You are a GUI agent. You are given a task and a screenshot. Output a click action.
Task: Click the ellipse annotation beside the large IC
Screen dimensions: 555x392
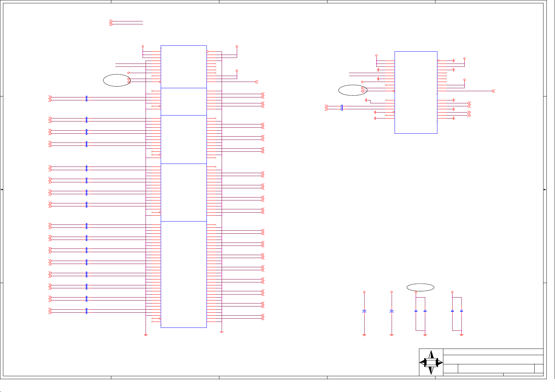pos(117,80)
